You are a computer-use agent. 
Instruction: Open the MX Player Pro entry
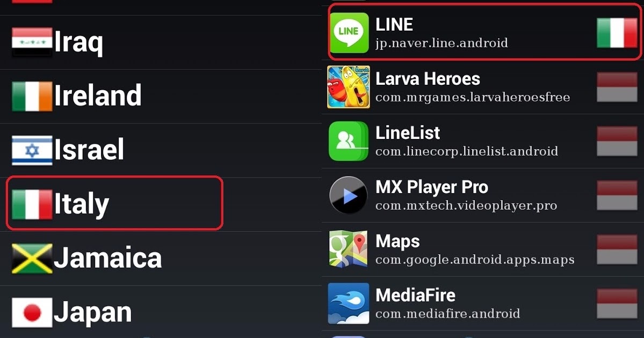tap(483, 195)
